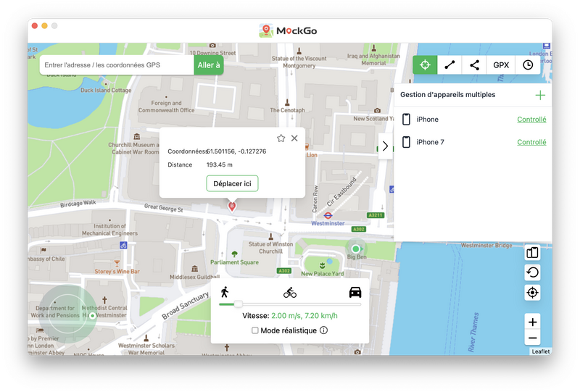Image resolution: width=580 pixels, height=392 pixels.
Task: Click the reset location circular arrow icon
Action: click(532, 273)
